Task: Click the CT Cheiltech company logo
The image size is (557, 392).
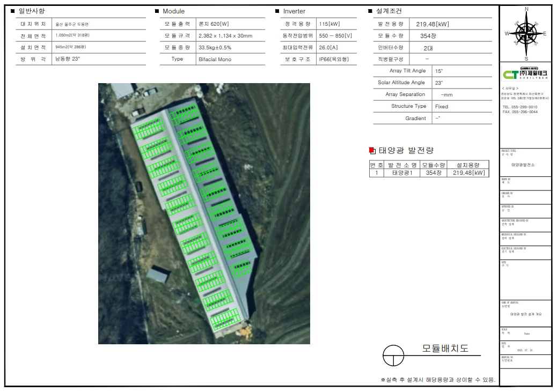Action: click(x=525, y=73)
